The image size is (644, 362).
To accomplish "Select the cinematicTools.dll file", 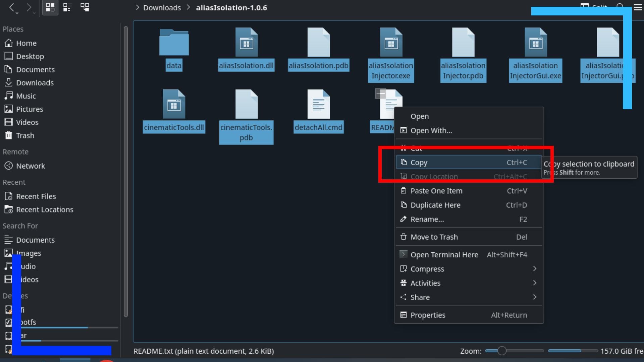I will click(x=174, y=111).
